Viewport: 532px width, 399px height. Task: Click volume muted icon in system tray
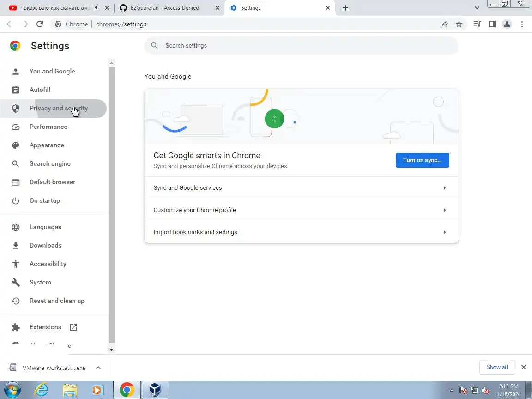coord(485,391)
